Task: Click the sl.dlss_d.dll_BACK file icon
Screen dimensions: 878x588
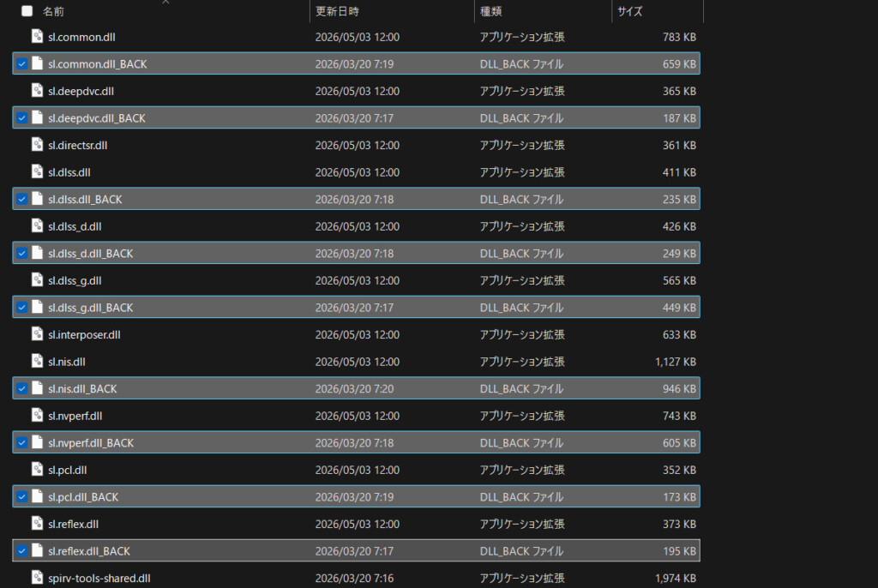Action: (38, 253)
